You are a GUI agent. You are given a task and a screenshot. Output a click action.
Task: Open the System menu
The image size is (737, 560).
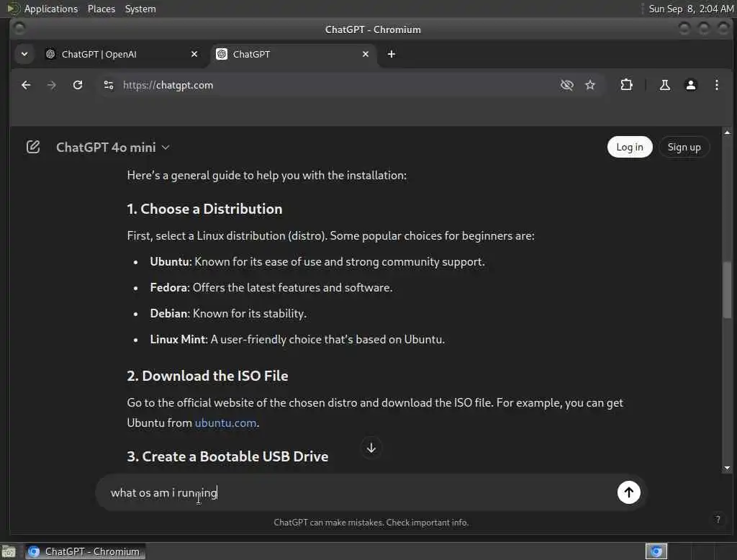[x=140, y=9]
